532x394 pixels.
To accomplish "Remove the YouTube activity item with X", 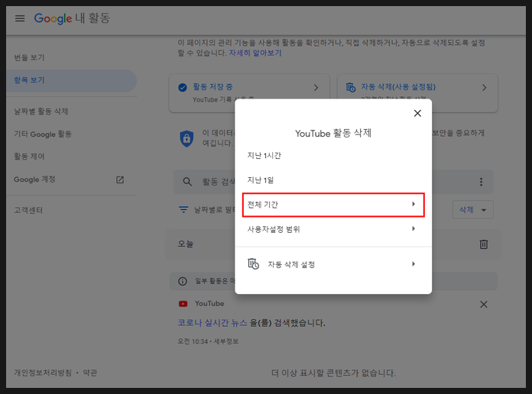I will (484, 305).
